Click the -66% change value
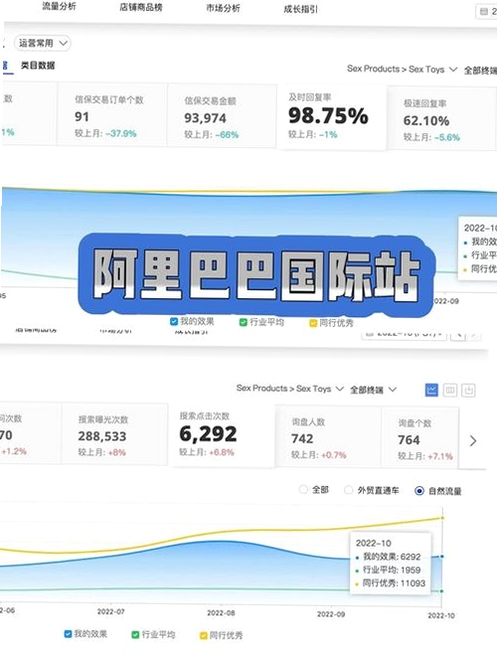Image resolution: width=497 pixels, height=663 pixels. [x=227, y=135]
